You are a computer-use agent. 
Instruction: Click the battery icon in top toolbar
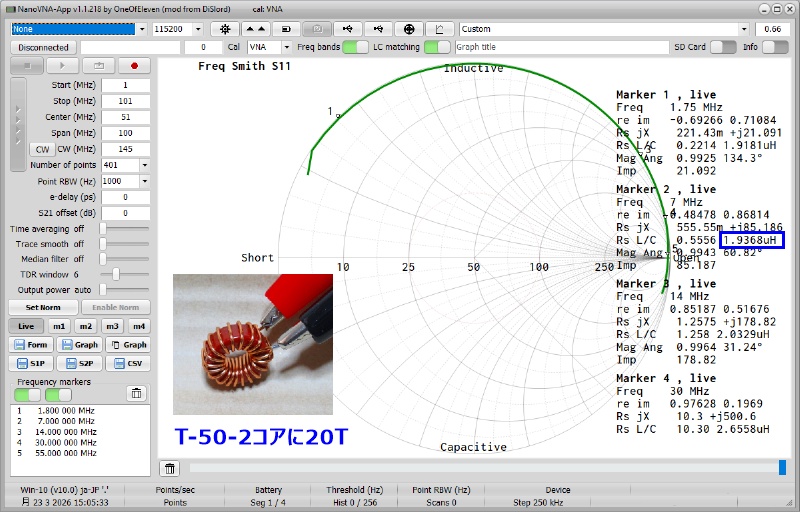[287, 29]
